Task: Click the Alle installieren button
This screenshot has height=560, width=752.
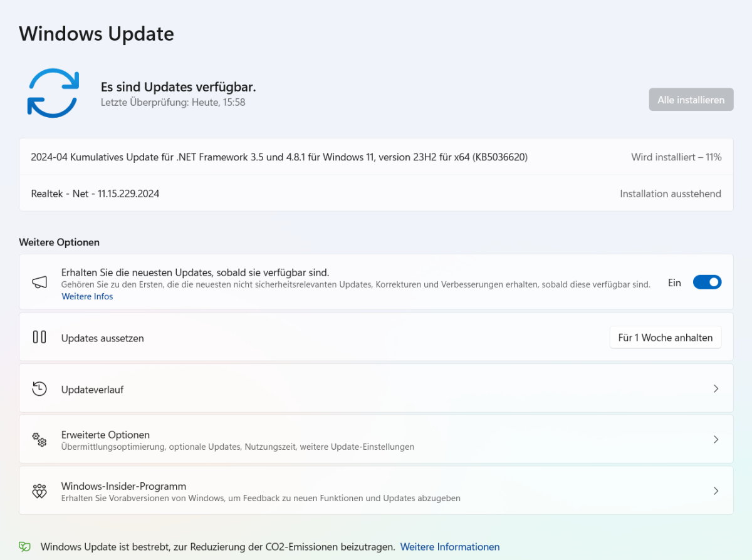Action: coord(691,100)
